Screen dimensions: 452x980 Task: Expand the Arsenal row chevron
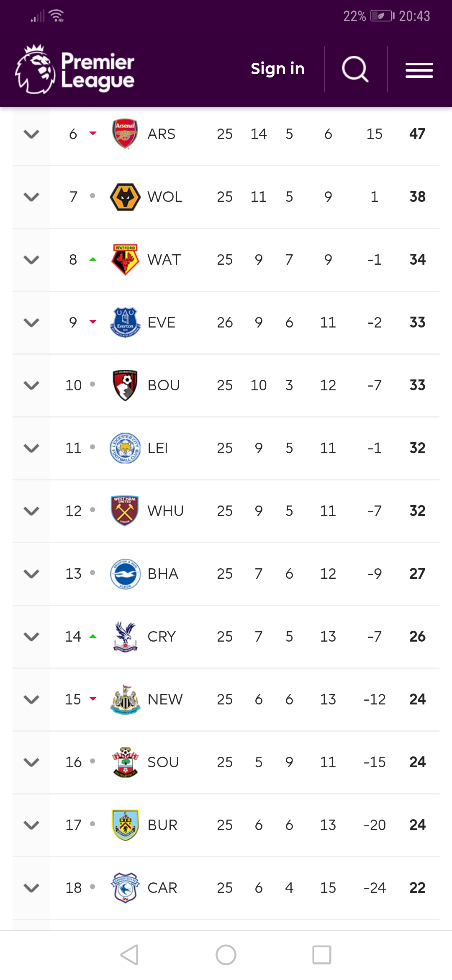coord(31,134)
